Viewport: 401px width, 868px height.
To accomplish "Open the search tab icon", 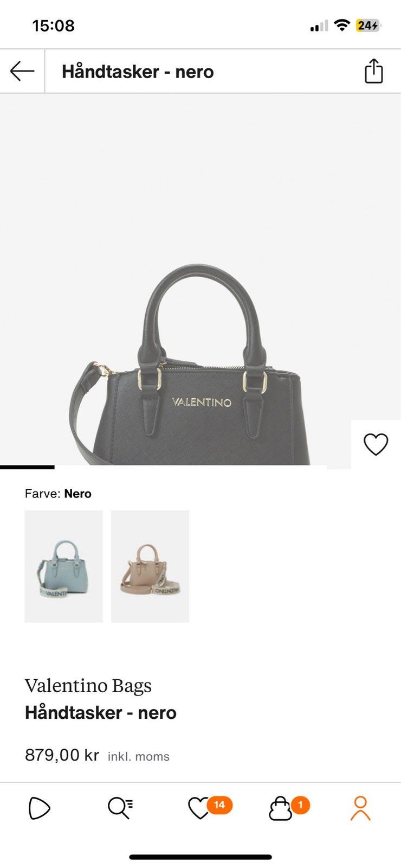I will 120,808.
